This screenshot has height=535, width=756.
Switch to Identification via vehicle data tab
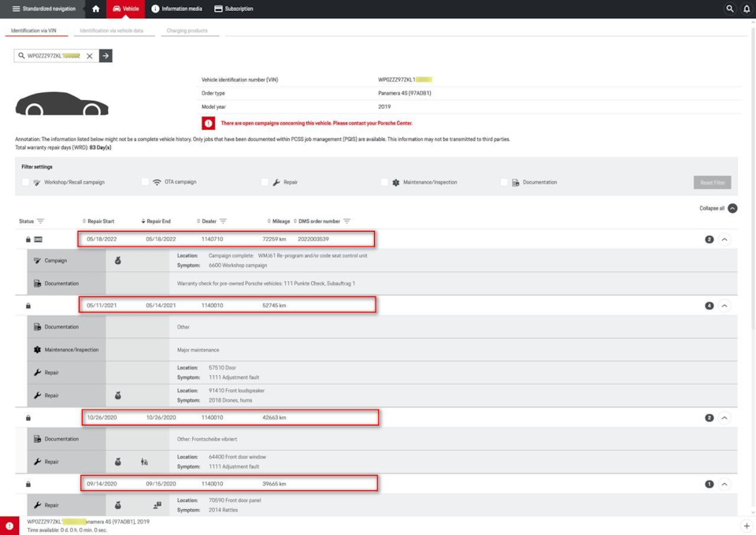click(x=111, y=31)
